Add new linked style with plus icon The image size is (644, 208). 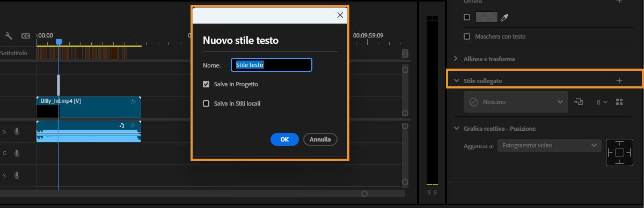(619, 80)
